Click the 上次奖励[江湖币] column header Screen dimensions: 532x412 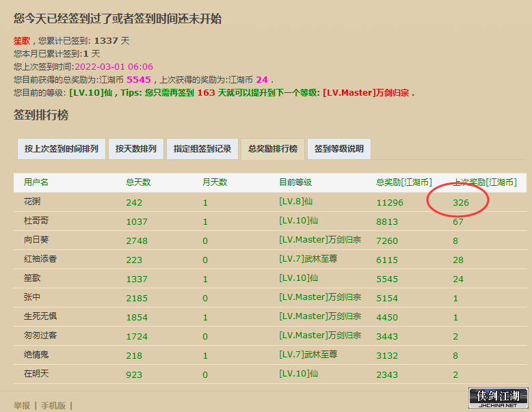[x=485, y=182]
